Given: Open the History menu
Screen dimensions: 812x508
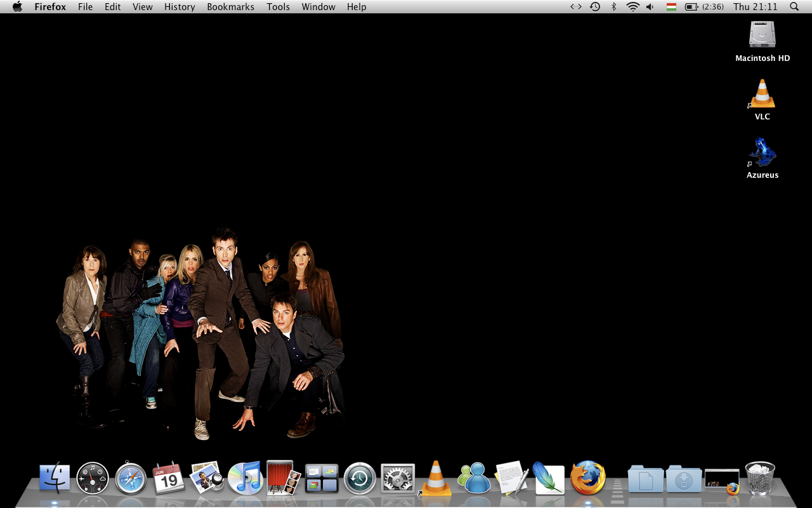Looking at the screenshot, I should pos(180,7).
